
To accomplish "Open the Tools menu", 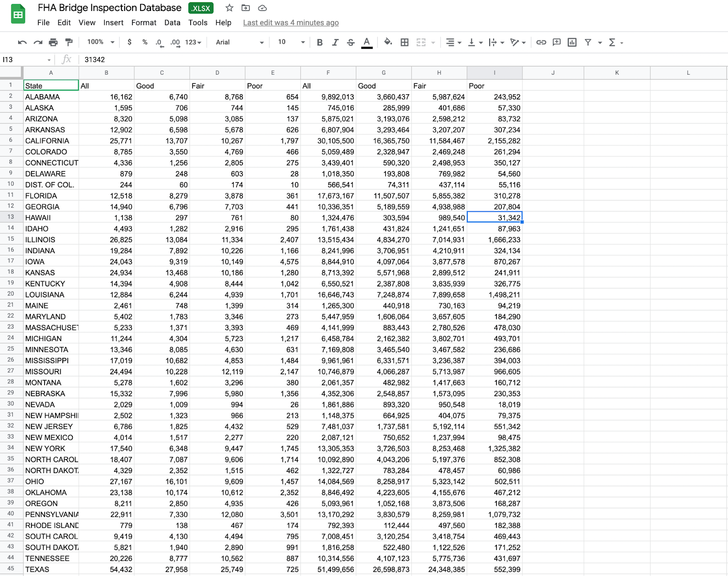I will click(198, 23).
